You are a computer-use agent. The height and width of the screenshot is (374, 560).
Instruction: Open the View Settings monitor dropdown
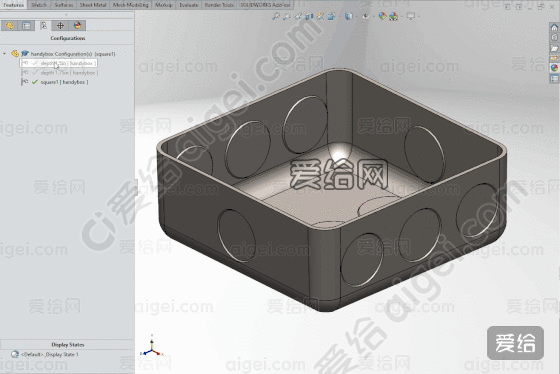411,16
